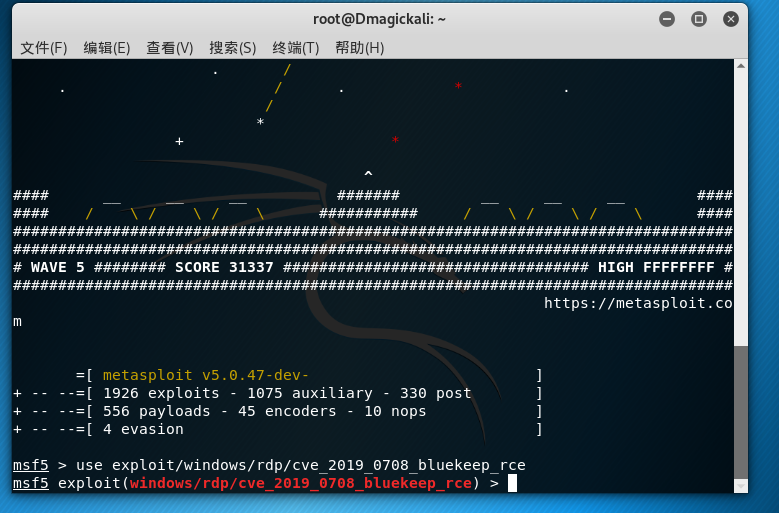Click the 'WAVE 5' banner text

[58, 267]
